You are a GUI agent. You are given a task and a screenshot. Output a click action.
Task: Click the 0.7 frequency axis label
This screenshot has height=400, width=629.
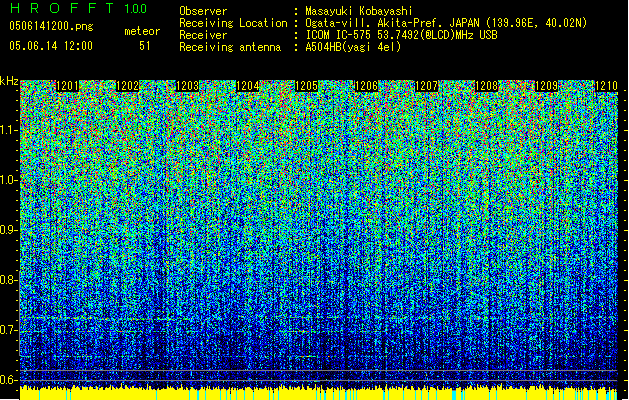point(9,330)
